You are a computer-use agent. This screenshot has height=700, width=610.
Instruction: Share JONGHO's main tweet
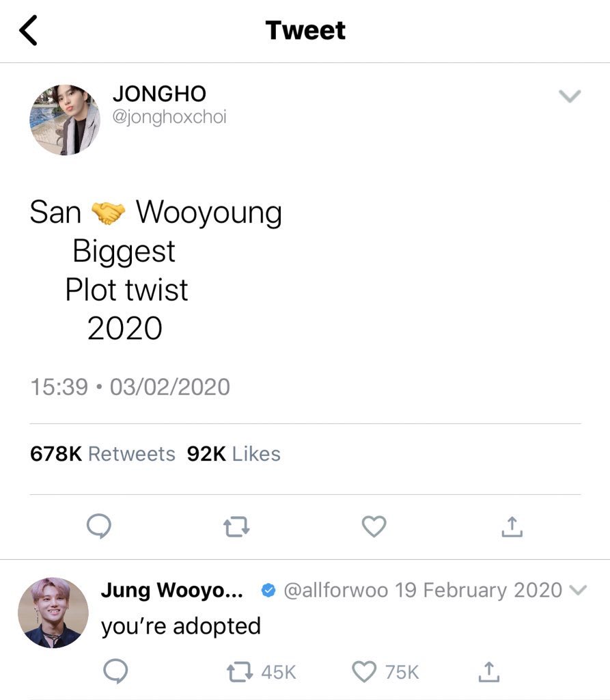512,526
